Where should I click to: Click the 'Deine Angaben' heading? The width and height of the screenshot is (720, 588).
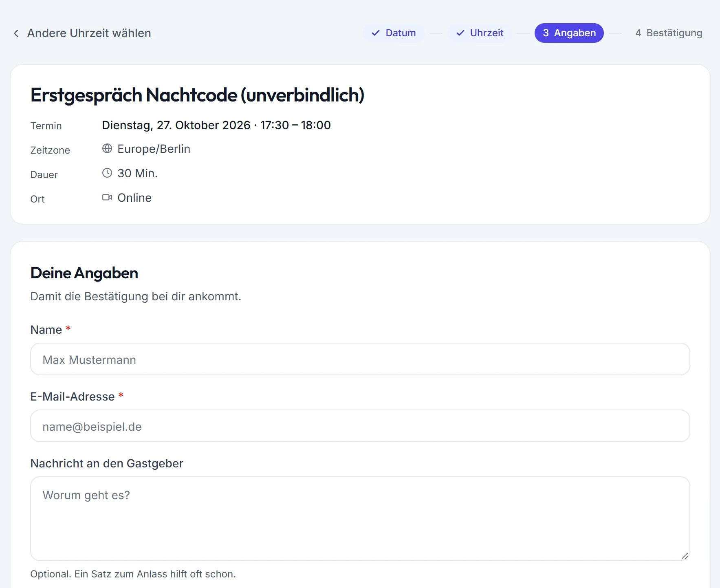pyautogui.click(x=84, y=273)
